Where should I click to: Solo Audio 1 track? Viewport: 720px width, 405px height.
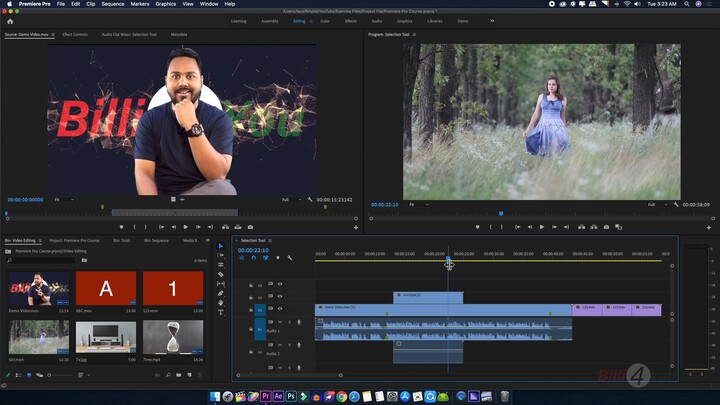[x=289, y=322]
